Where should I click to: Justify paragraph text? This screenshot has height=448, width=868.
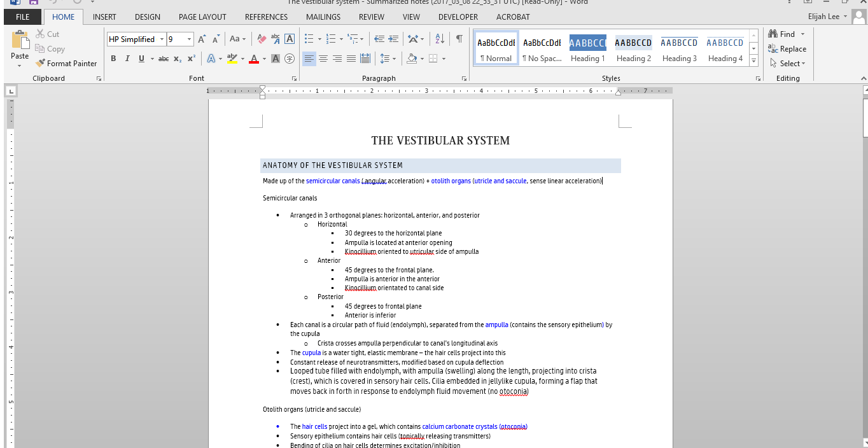tap(351, 59)
